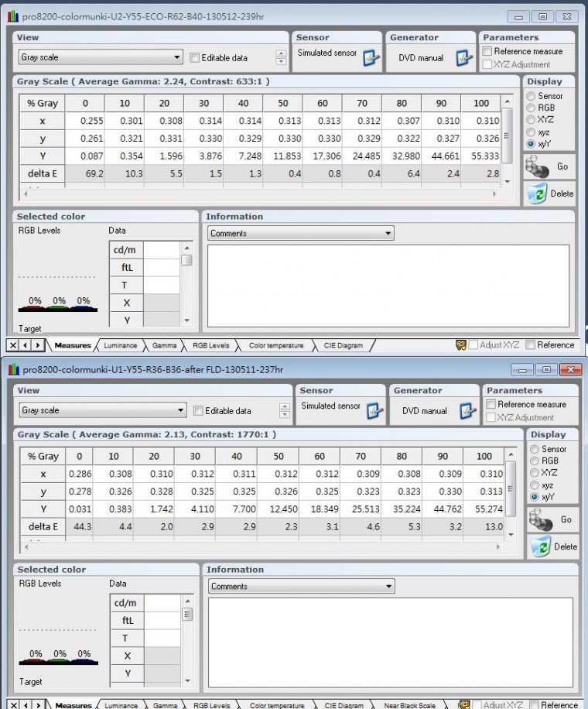Click the X close-tab icon in top window tab bar
Image resolution: width=588 pixels, height=709 pixels.
pyautogui.click(x=13, y=345)
